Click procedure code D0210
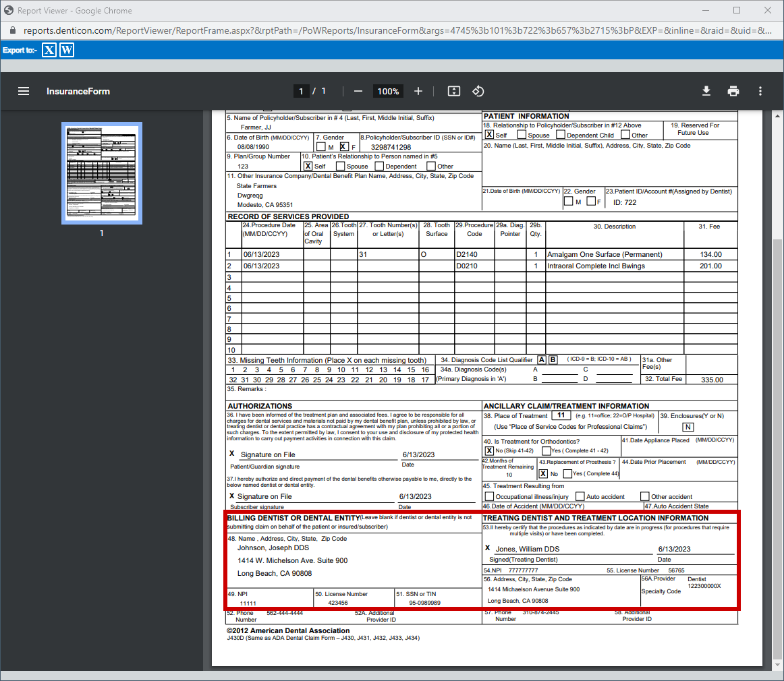Screen dimensions: 784x681 (x=467, y=266)
